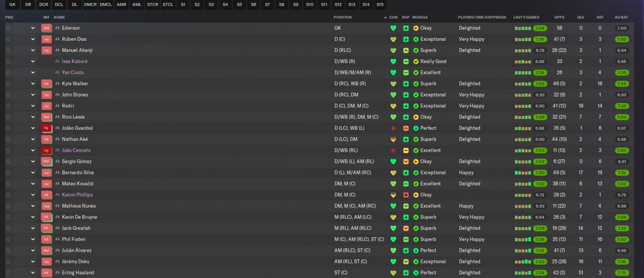The width and height of the screenshot is (644, 278).
Task: Click the condition heart icon for Rodri
Action: pyautogui.click(x=393, y=106)
